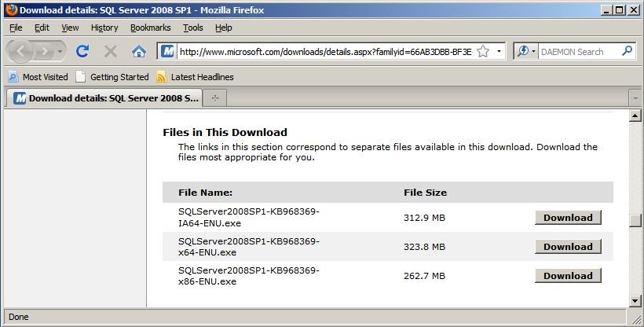This screenshot has height=327, width=644.
Task: Click the SQLServer2008SP1-KB968369-IA64-ENU.exe file name
Action: point(248,217)
